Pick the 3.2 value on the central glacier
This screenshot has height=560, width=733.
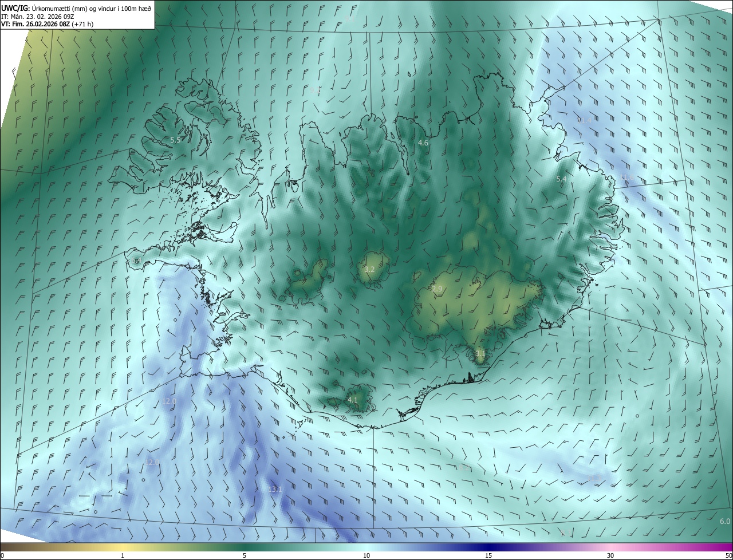click(x=369, y=269)
